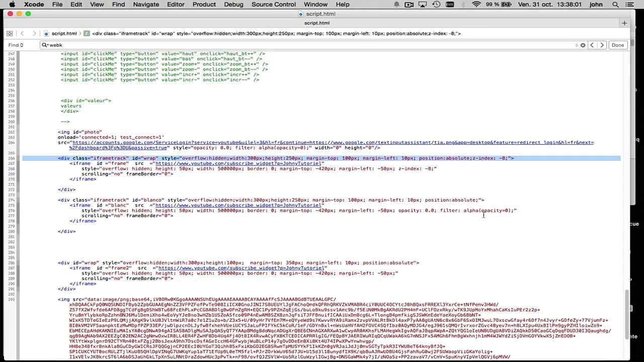Viewport: 644px width, 362px height.
Task: Click the youtube subscribe_widget link on line 267
Action: [237, 163]
